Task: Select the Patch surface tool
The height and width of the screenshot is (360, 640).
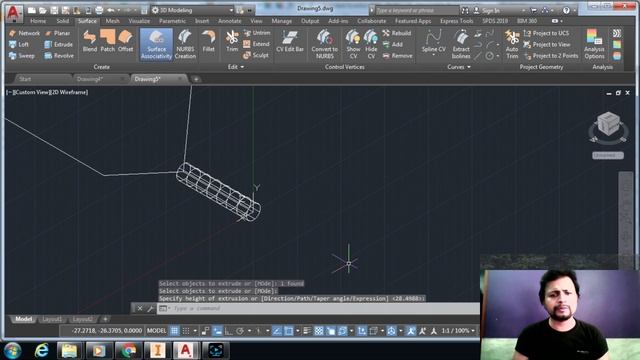Action: pyautogui.click(x=107, y=41)
